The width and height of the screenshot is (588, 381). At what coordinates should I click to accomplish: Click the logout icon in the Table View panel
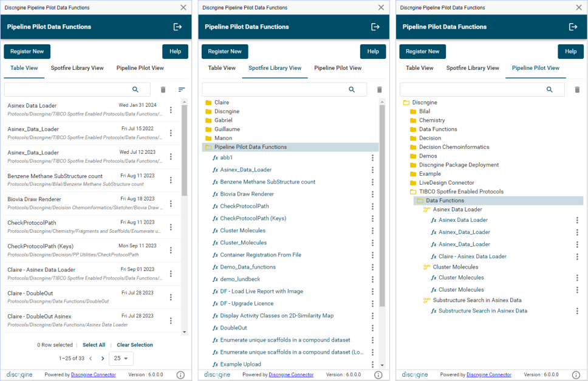point(177,27)
